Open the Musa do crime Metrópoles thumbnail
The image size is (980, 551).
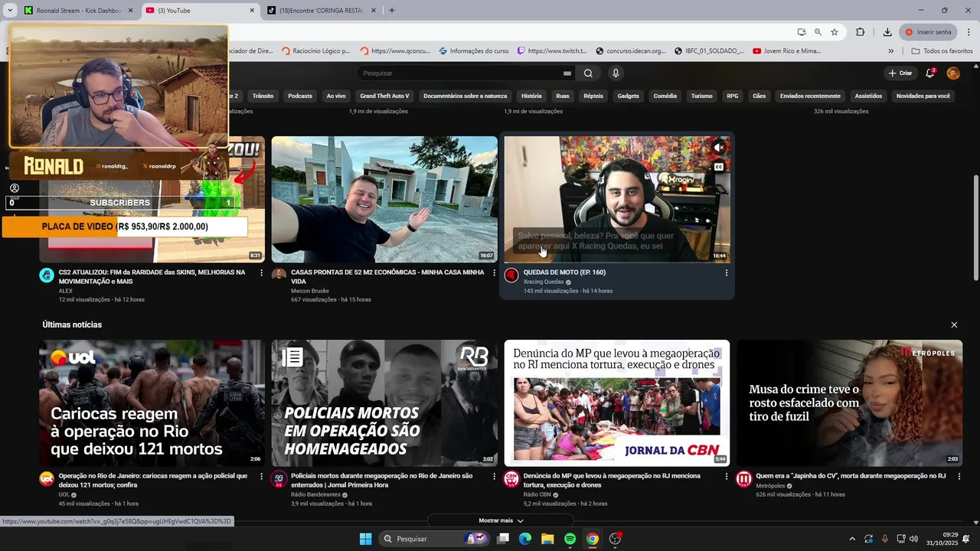pos(849,403)
